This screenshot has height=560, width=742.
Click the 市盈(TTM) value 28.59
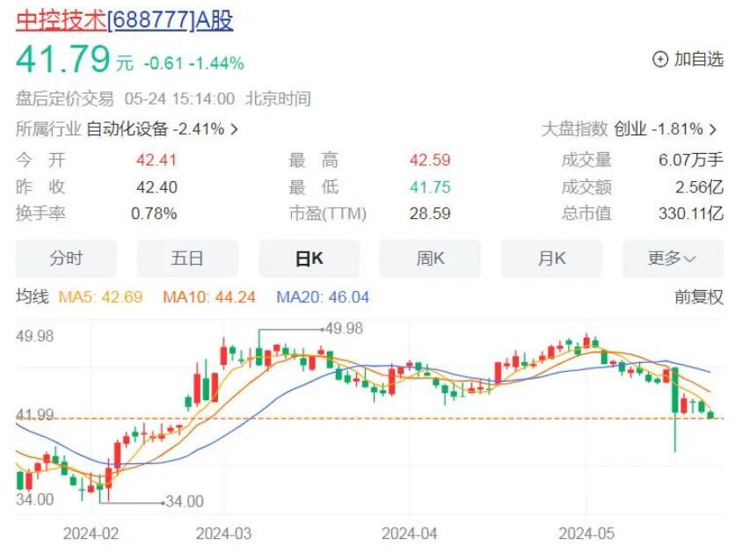(430, 214)
